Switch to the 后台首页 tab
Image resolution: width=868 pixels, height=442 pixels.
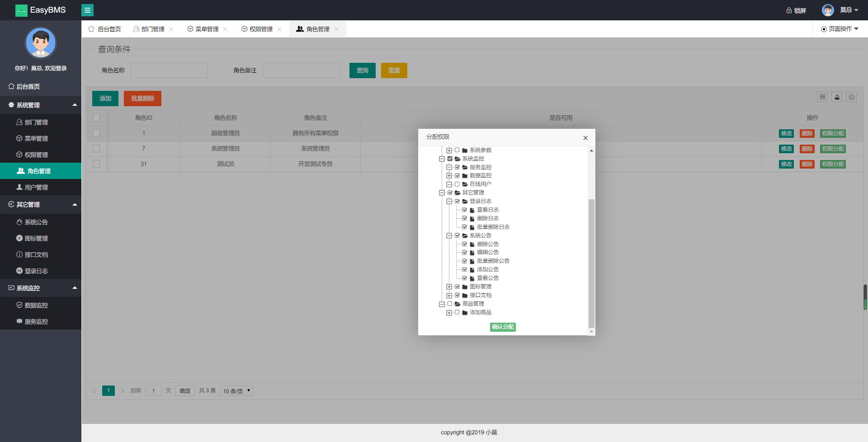click(x=105, y=29)
